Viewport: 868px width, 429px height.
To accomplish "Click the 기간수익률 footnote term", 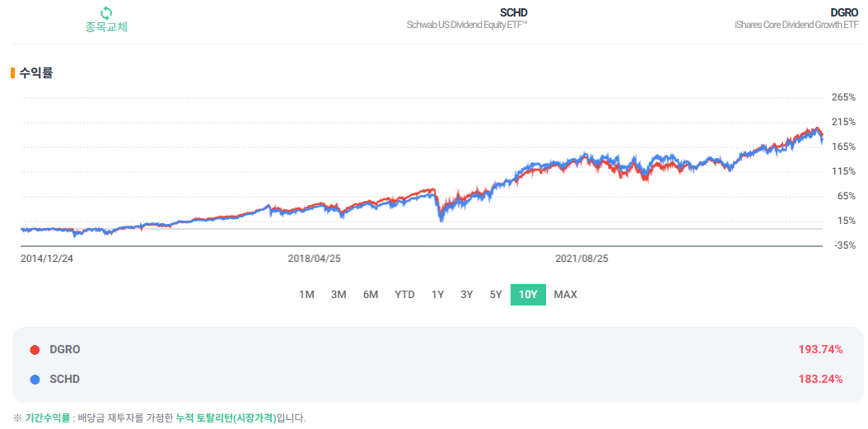I will 48,418.
